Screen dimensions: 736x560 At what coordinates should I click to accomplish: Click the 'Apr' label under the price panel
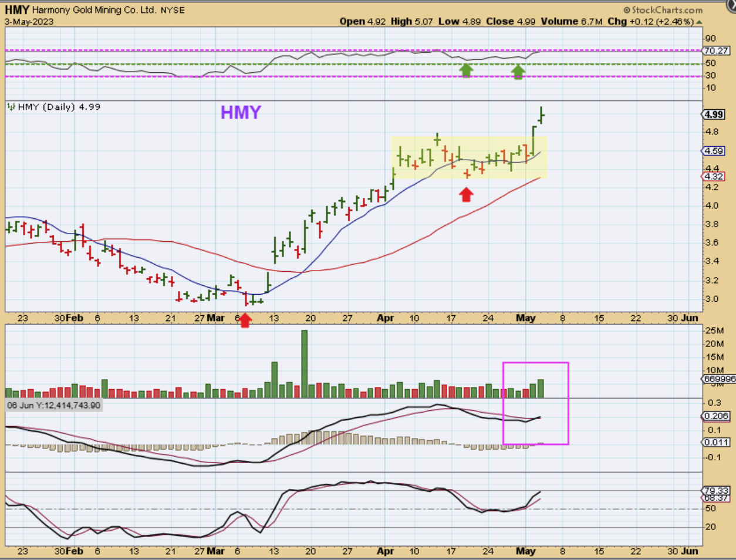[x=386, y=318]
